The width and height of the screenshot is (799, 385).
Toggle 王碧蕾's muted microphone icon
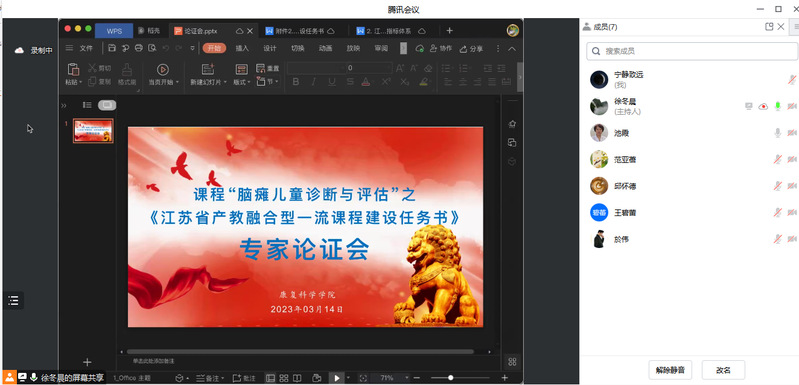click(x=778, y=212)
